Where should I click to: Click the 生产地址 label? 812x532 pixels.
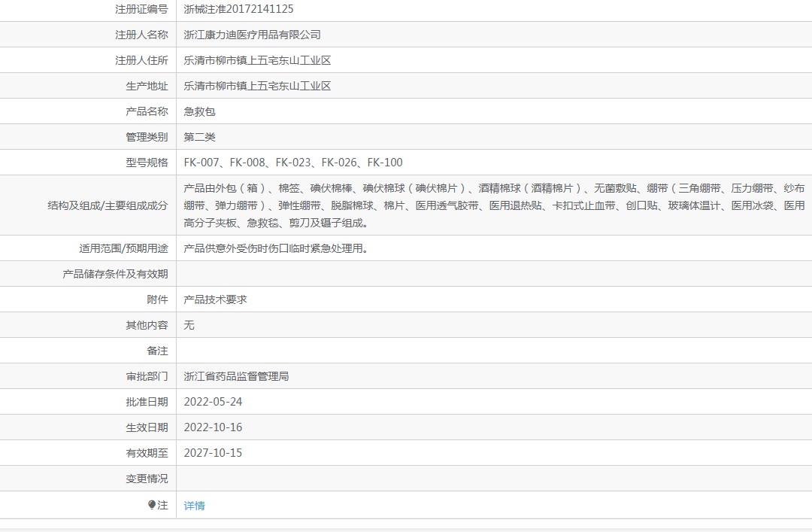click(x=147, y=86)
